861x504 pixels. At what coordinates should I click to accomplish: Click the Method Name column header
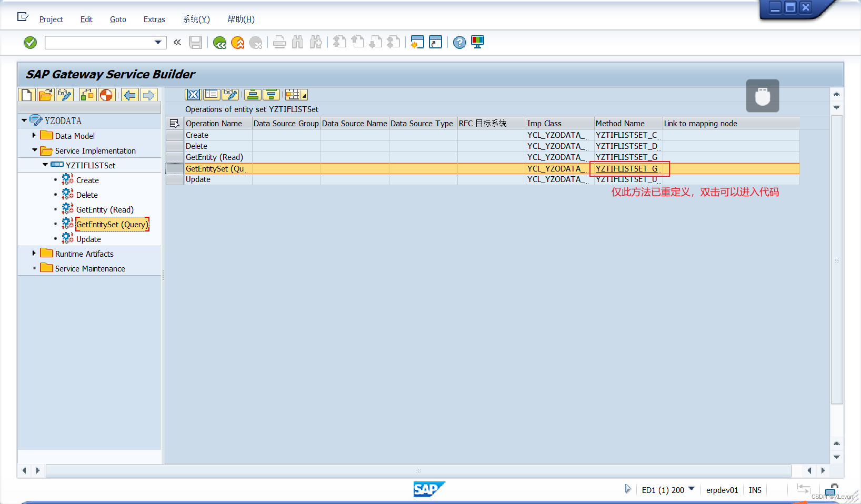(x=628, y=123)
